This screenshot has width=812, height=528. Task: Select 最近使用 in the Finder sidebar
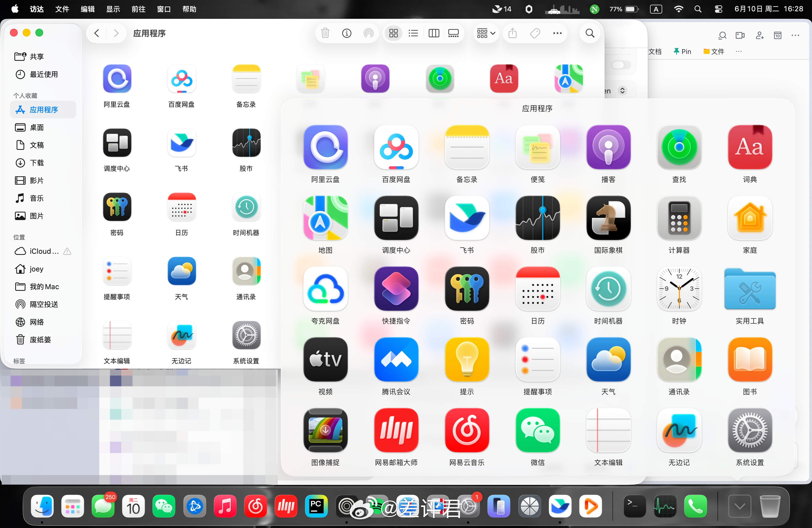[44, 74]
